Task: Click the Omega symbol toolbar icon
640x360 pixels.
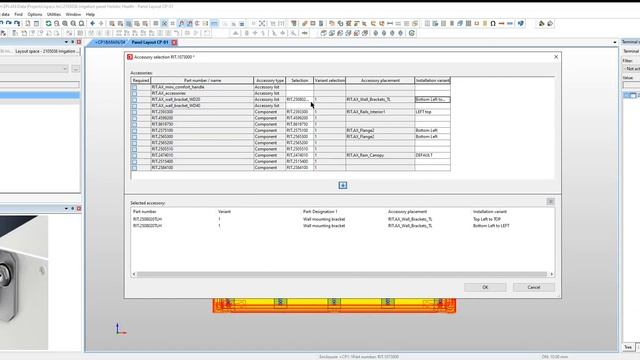Action: (493, 24)
